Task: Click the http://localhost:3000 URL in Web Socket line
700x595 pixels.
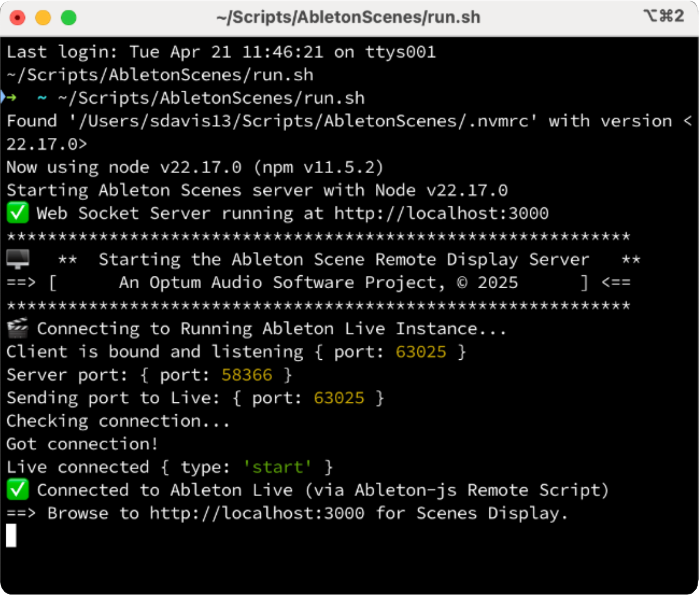Action: (442, 213)
